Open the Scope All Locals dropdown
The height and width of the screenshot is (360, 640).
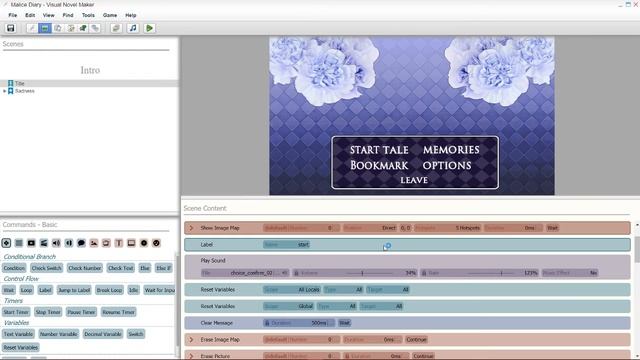pyautogui.click(x=292, y=290)
